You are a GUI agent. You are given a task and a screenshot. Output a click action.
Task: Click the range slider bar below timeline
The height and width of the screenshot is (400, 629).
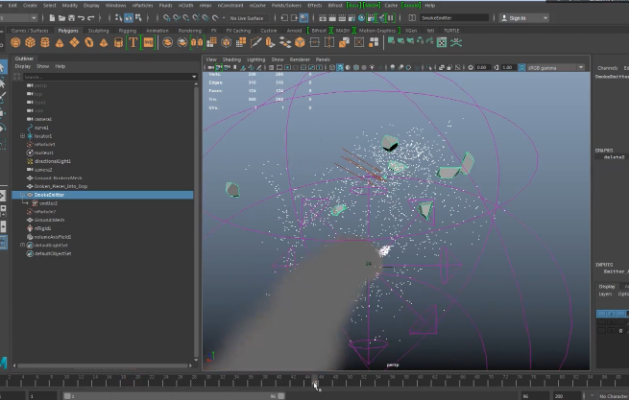pyautogui.click(x=174, y=396)
